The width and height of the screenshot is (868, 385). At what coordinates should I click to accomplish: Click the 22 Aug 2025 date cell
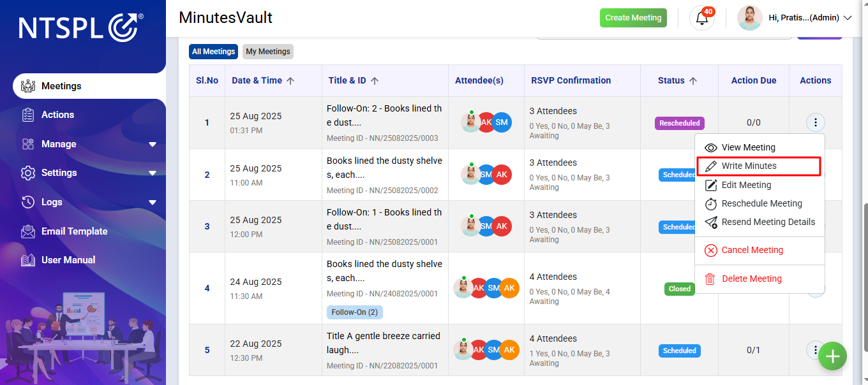coord(256,344)
